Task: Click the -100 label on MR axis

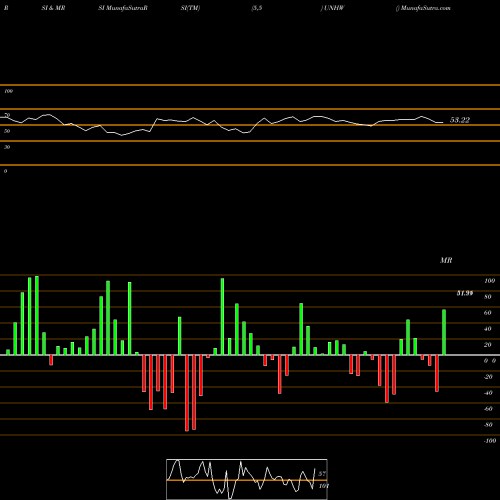Action: pos(490,441)
